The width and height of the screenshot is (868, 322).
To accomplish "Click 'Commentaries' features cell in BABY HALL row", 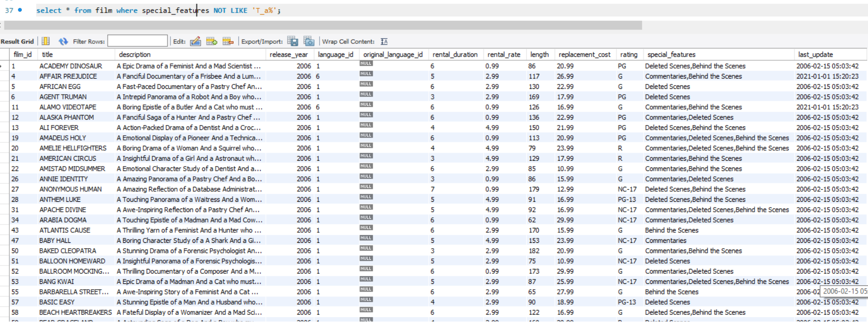I will coord(666,240).
